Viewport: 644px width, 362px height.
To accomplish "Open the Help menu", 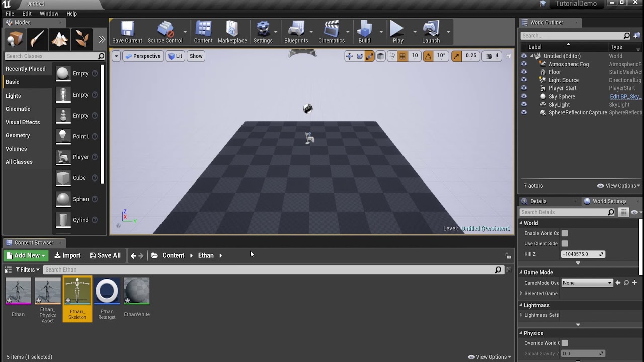I will pos(72,14).
